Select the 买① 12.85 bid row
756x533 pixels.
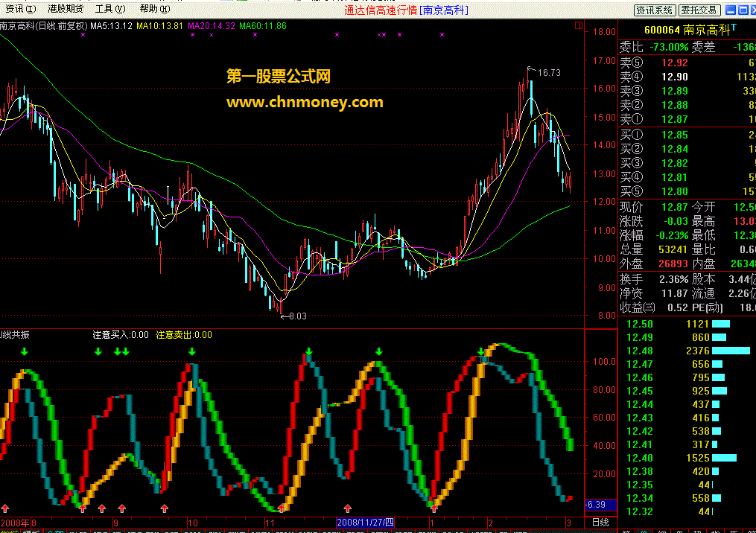click(687, 135)
